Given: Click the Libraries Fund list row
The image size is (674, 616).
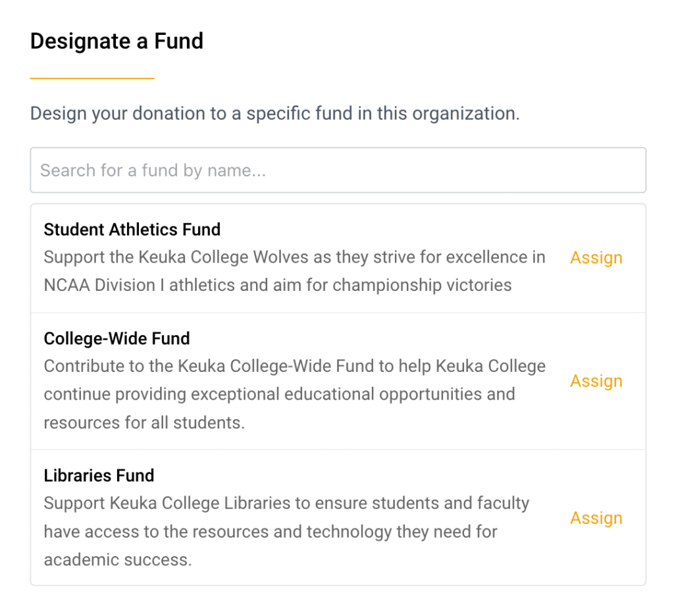Looking at the screenshot, I should click(x=296, y=518).
